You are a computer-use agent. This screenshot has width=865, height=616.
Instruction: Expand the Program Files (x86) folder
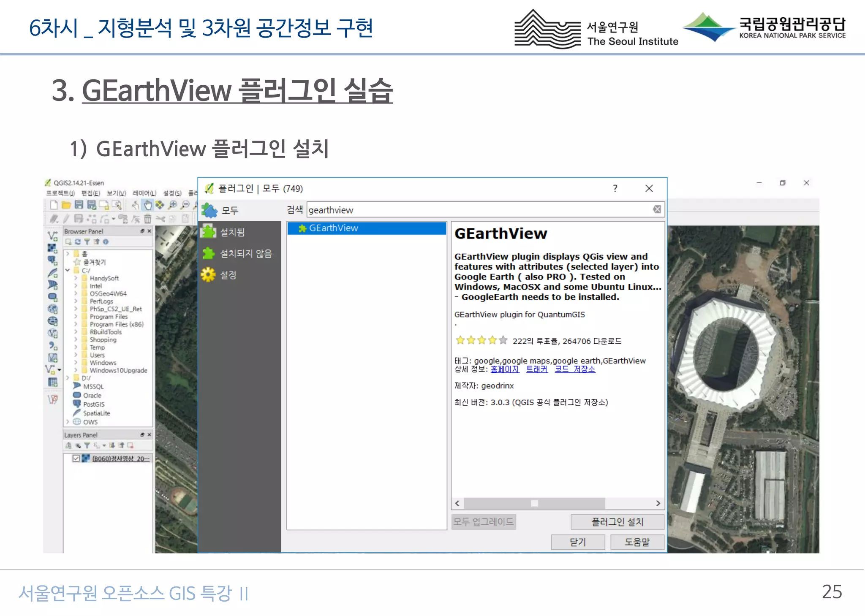(x=76, y=324)
